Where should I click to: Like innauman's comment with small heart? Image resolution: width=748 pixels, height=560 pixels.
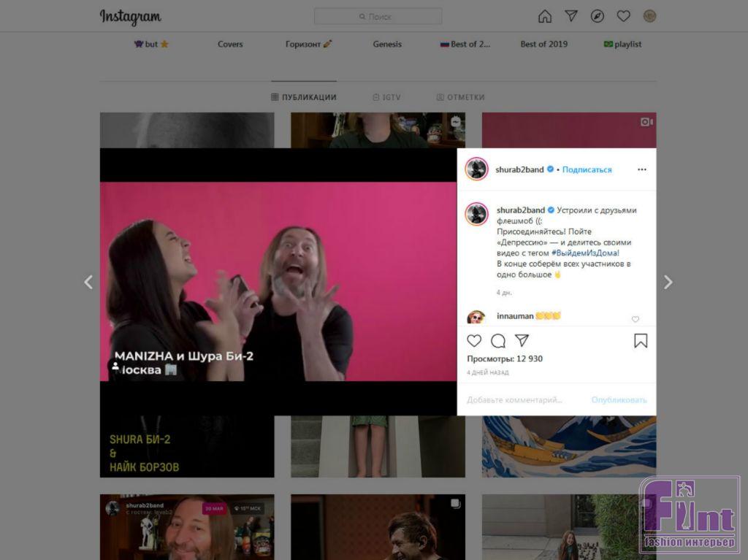coord(635,319)
